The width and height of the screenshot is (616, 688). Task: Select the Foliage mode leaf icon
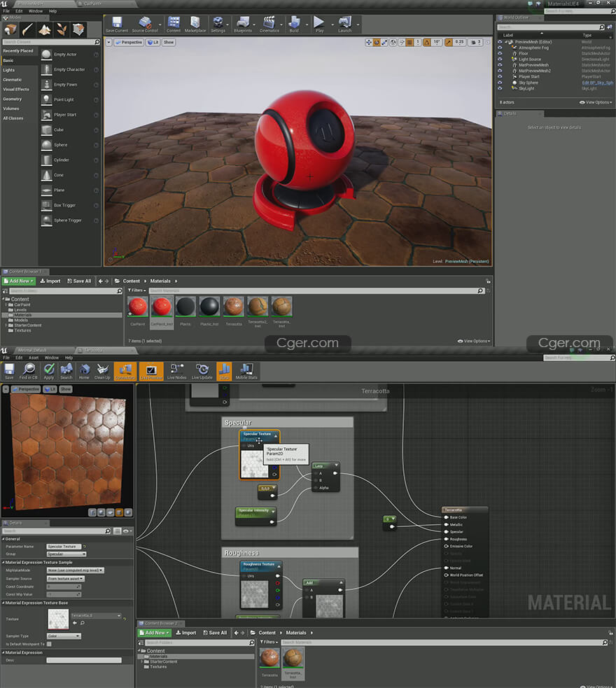coord(62,29)
